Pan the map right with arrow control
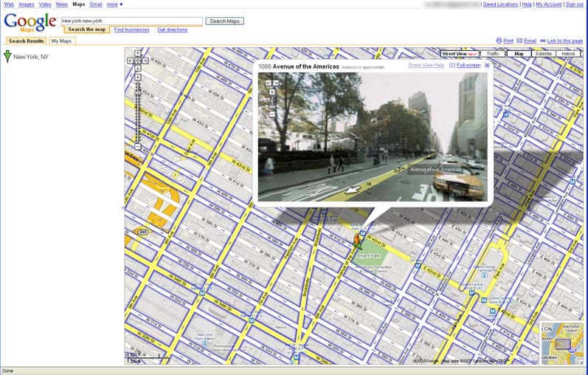 tap(145, 61)
